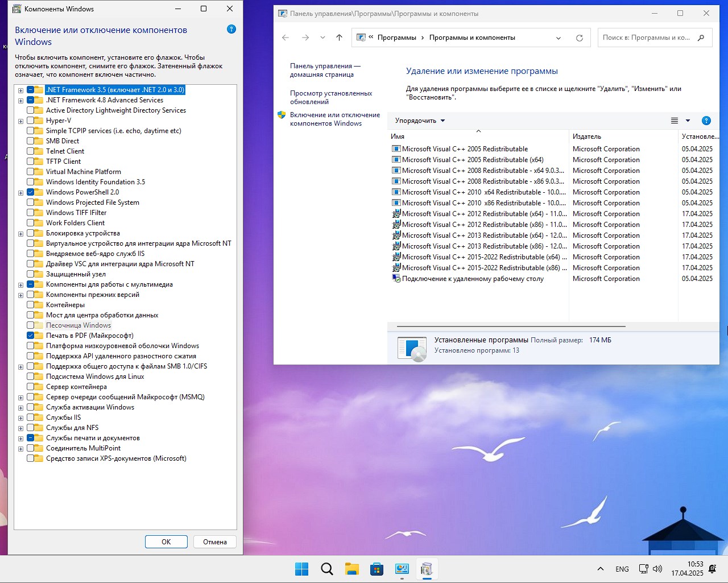Click the volume speaker icon in tray
Image resolution: width=728 pixels, height=583 pixels.
point(658,569)
